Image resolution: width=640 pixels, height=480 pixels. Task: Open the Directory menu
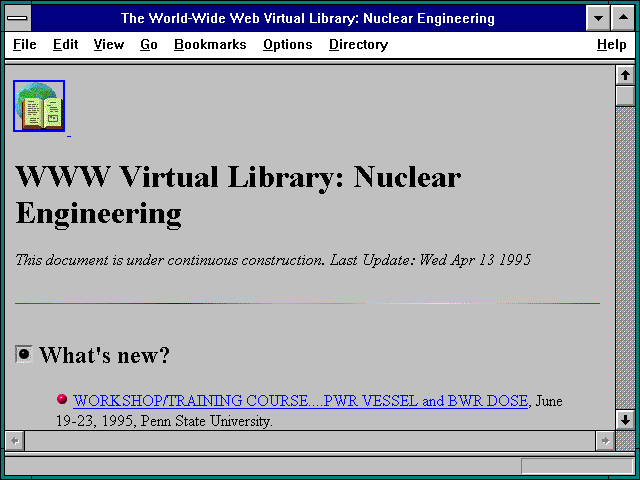tap(358, 44)
